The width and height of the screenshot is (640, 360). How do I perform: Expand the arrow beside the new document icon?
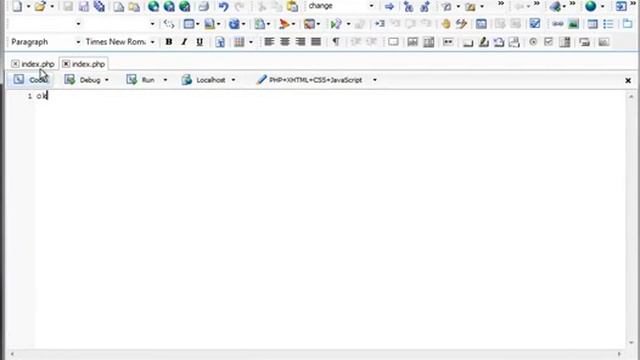(x=28, y=6)
